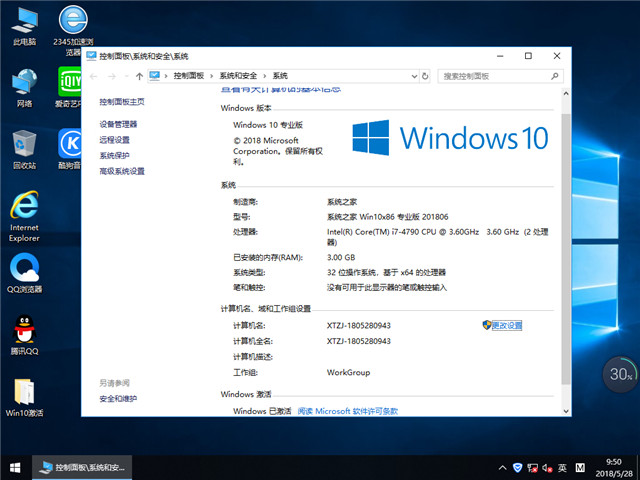Viewport: 640px width, 480px height.
Task: Maximize the control panel window
Action: [528, 56]
